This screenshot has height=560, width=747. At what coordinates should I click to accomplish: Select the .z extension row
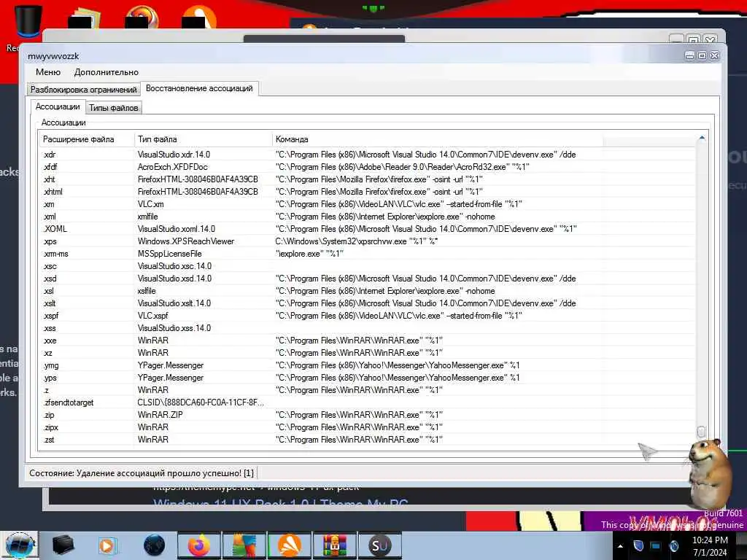(368, 389)
